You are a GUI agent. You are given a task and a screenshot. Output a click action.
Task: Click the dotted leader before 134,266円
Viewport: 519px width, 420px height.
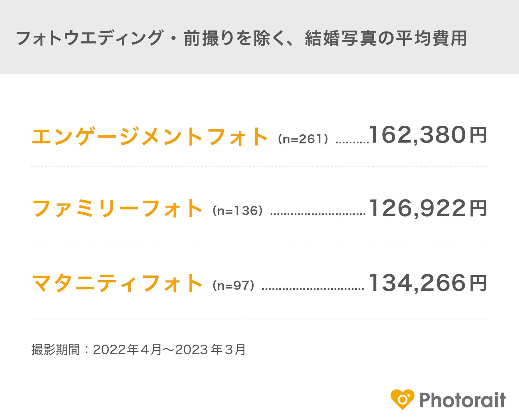(313, 289)
